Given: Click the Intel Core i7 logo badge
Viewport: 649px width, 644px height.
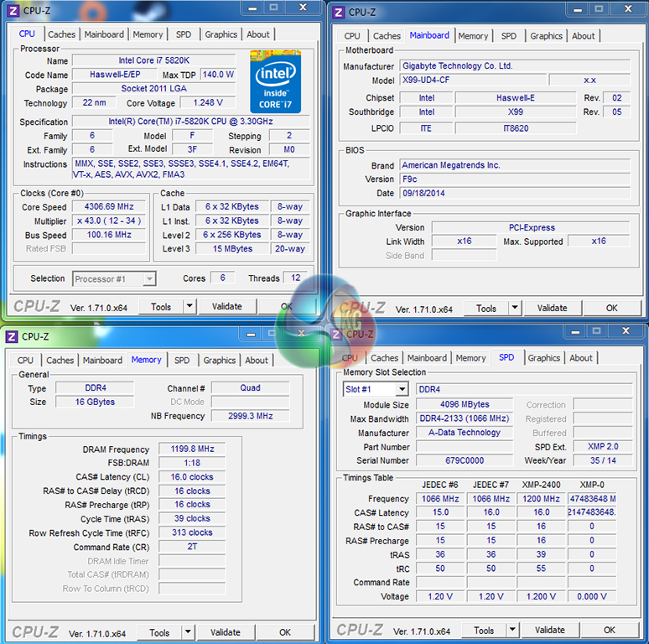Looking at the screenshot, I should (x=275, y=82).
